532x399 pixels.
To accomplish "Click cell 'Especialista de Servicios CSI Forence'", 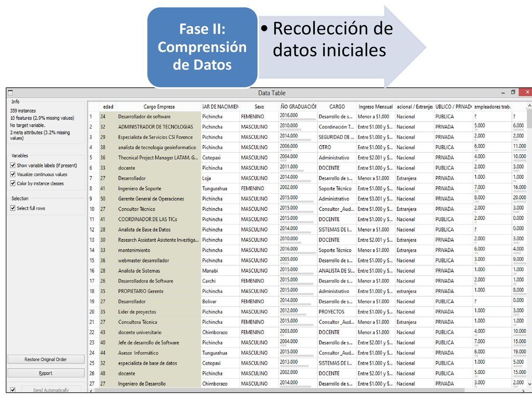I will click(x=159, y=137).
